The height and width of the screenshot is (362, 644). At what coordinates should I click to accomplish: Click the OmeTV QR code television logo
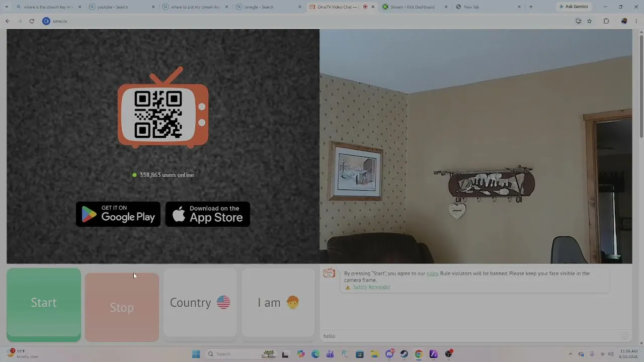coord(163,108)
